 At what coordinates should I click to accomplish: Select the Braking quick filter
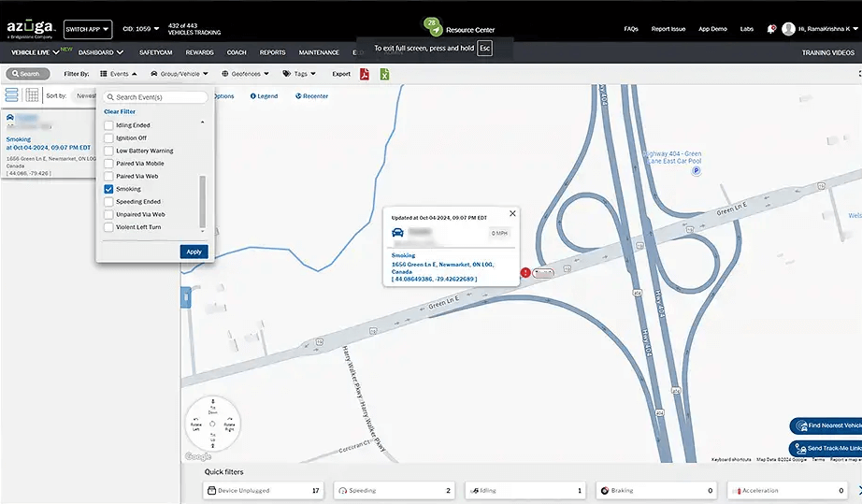[657, 490]
